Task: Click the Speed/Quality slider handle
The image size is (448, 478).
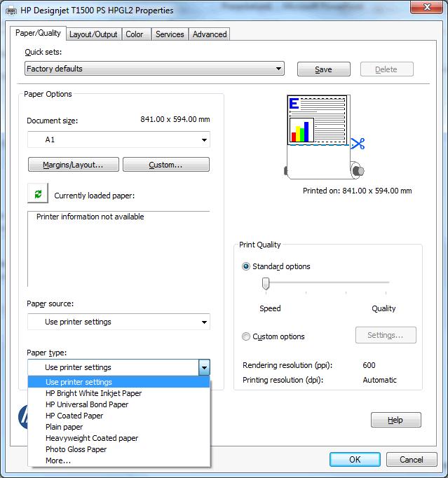Action: tap(266, 284)
